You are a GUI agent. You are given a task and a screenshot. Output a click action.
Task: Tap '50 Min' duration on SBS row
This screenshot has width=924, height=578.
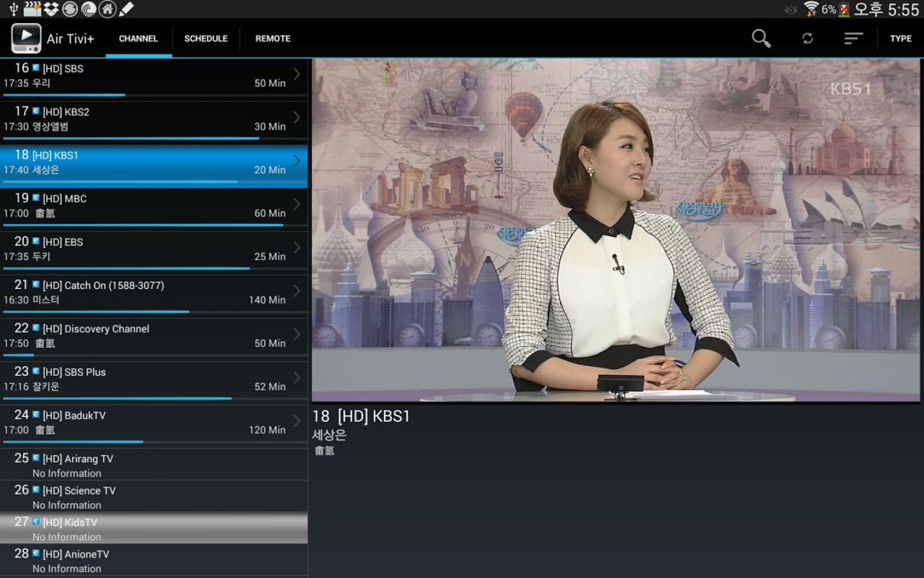click(270, 83)
